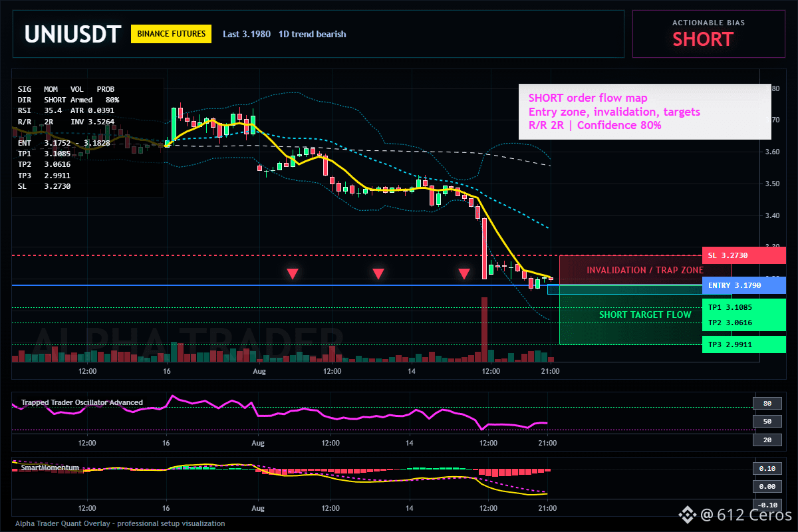Viewport: 798px width, 532px height.
Task: Click the 'SHORT TARGET FLOW' zone label
Action: (645, 315)
